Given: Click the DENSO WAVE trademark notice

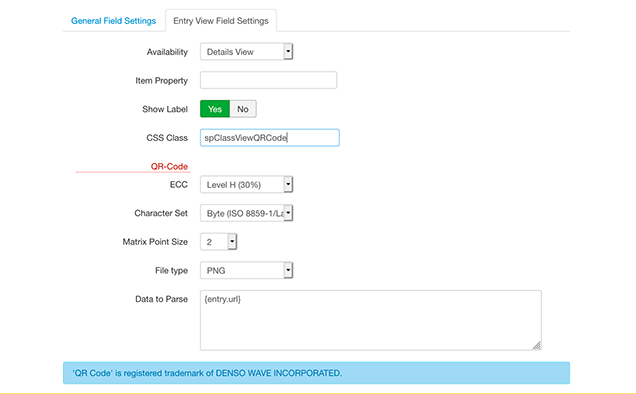Looking at the screenshot, I should (316, 373).
